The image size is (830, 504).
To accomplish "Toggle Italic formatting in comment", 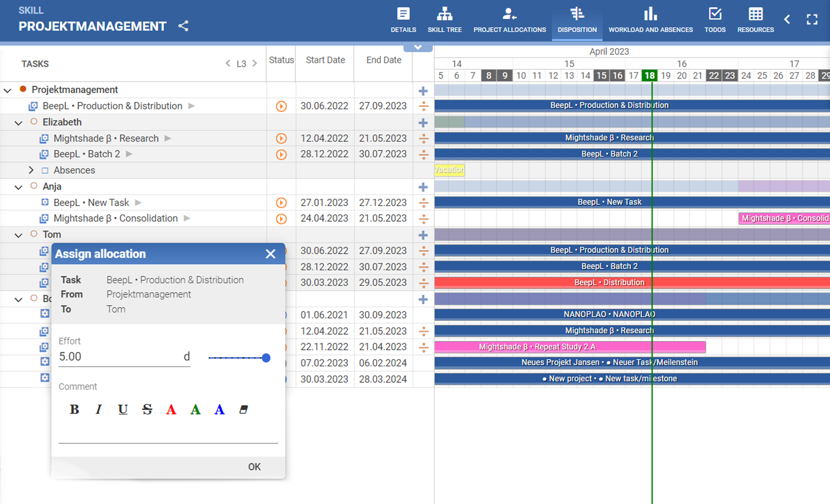I will 98,410.
